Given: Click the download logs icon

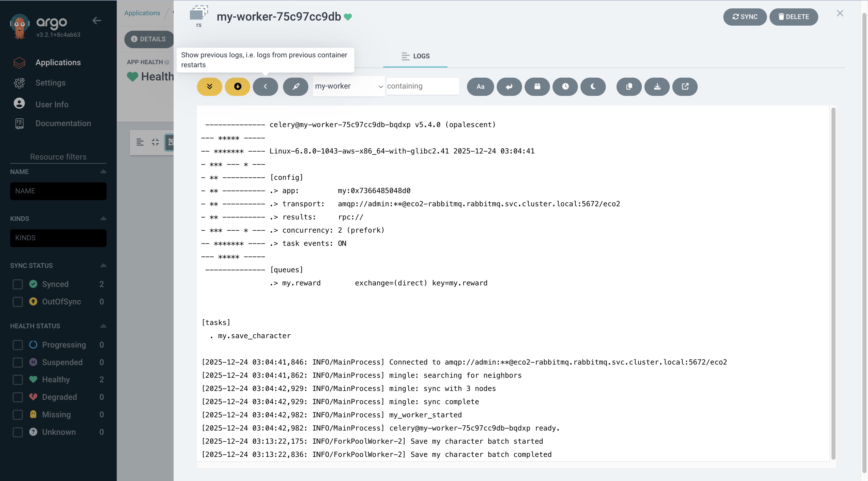Looking at the screenshot, I should tap(657, 87).
